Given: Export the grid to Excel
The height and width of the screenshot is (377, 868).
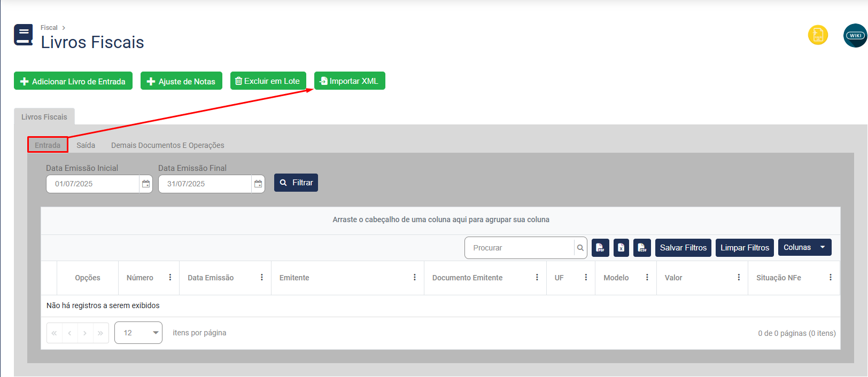Looking at the screenshot, I should tap(621, 248).
